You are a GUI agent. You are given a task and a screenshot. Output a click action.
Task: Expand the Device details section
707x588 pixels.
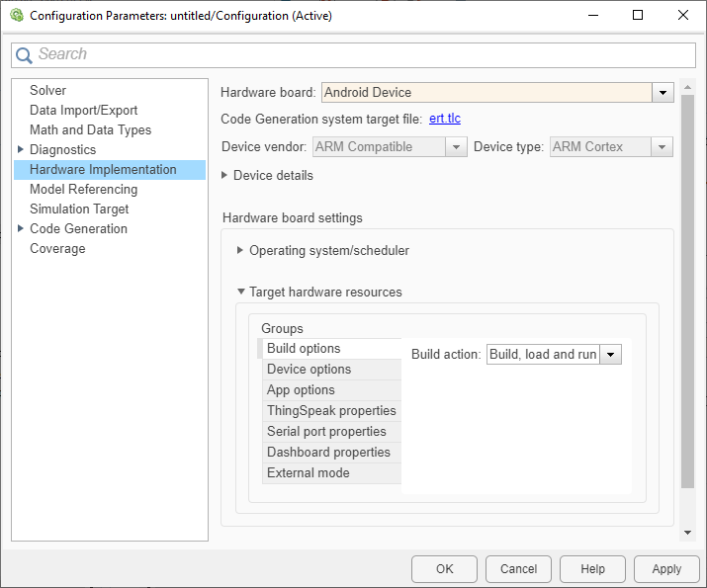224,176
